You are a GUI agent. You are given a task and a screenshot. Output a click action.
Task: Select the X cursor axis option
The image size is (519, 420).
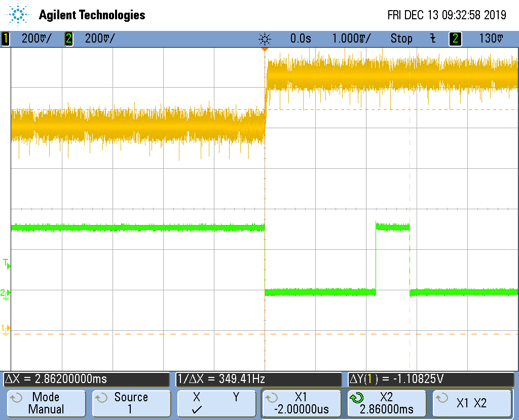197,397
